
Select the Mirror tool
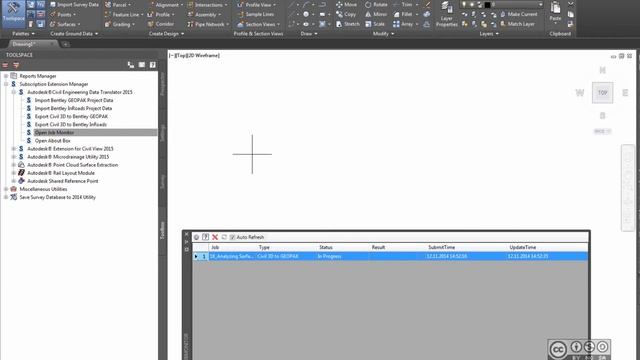pos(376,14)
